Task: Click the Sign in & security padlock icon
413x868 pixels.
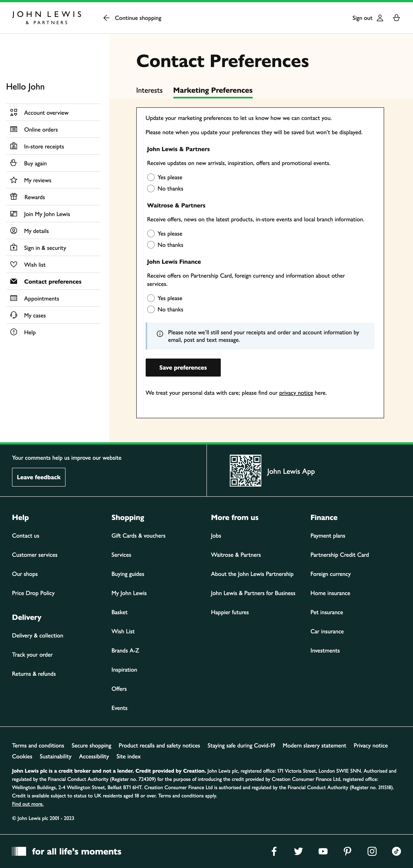Action: [14, 248]
